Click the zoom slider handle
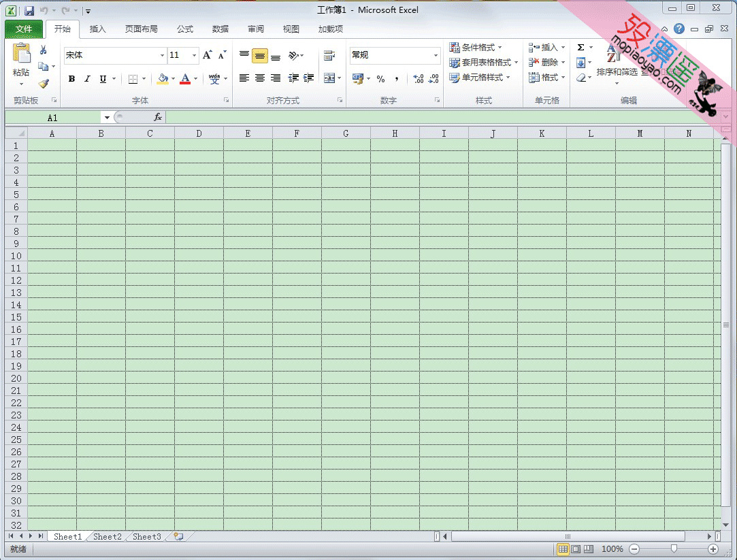The width and height of the screenshot is (737, 560). [x=674, y=548]
